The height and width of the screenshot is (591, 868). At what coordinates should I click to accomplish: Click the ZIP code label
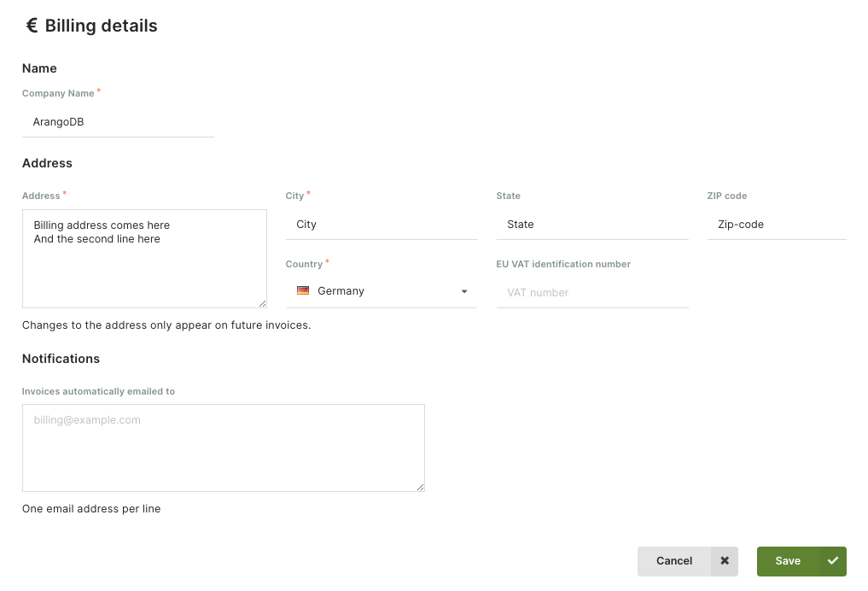click(727, 196)
